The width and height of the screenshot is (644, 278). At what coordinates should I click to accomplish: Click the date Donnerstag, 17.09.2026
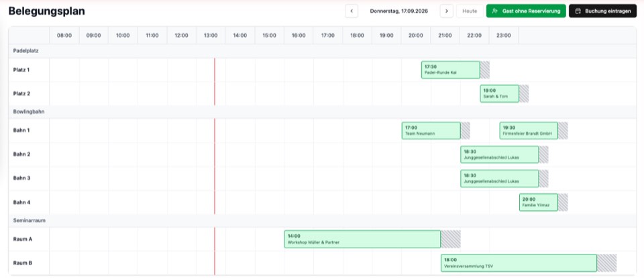pos(398,11)
